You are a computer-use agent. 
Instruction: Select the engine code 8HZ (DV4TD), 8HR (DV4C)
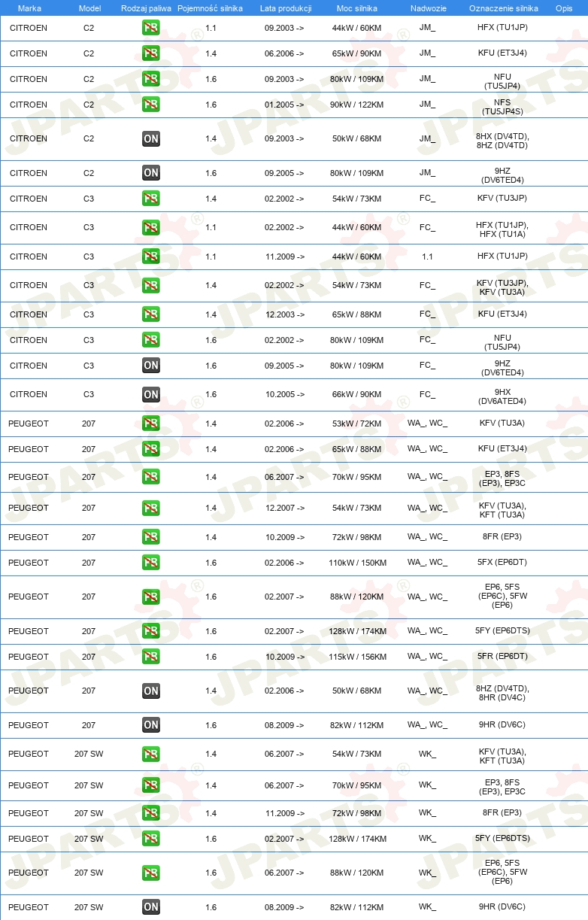point(502,693)
